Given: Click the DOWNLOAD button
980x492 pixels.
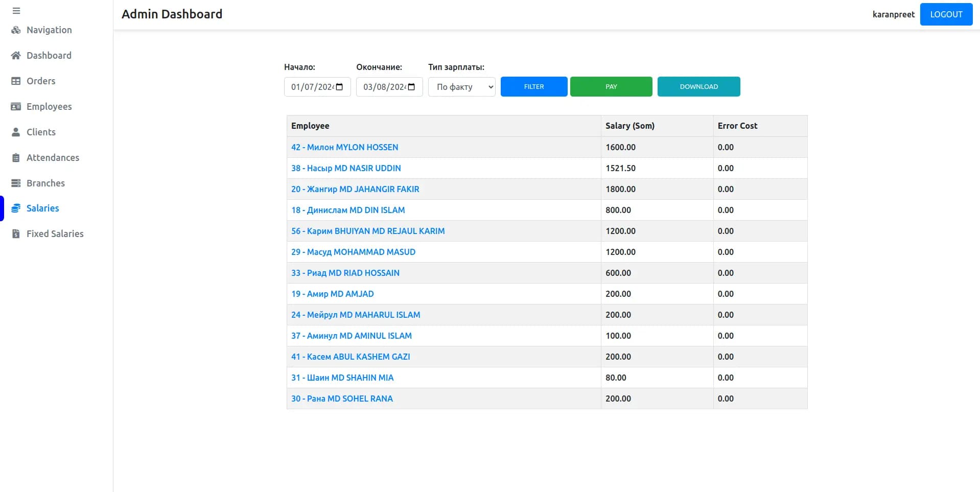Looking at the screenshot, I should click(x=698, y=87).
